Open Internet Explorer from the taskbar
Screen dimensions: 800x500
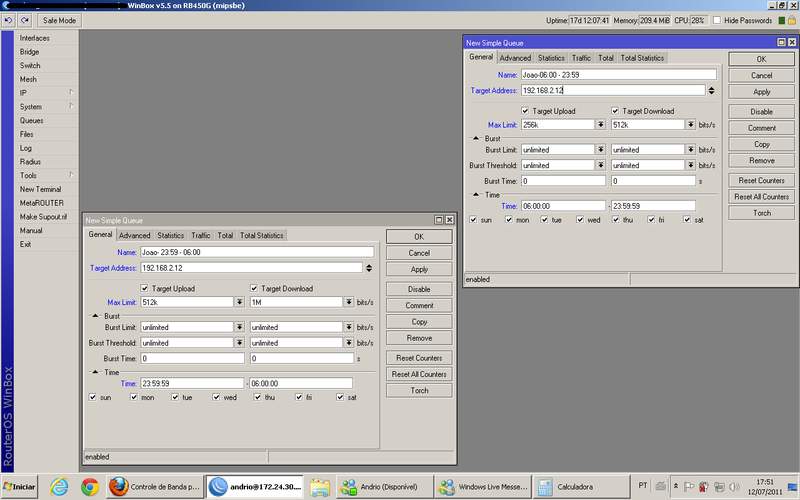pyautogui.click(x=61, y=487)
